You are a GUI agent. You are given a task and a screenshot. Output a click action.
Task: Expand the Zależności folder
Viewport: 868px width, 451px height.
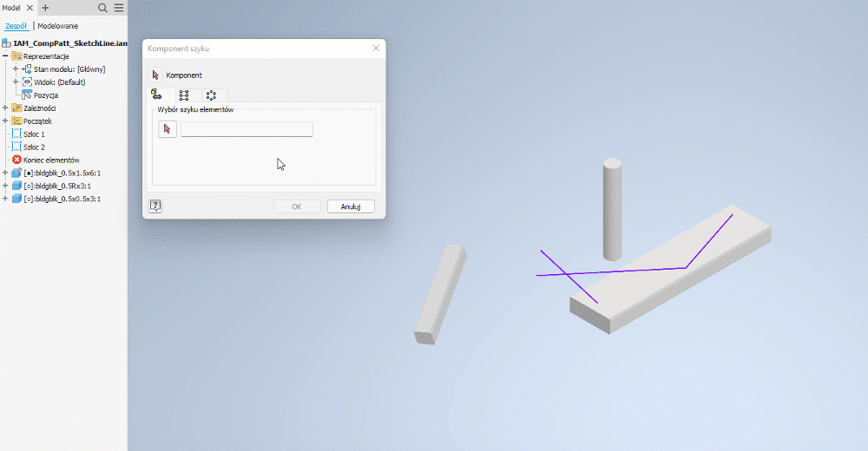click(5, 108)
